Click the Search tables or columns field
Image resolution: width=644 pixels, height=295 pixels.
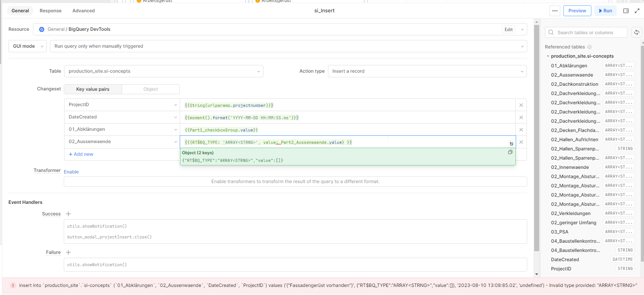tap(586, 33)
